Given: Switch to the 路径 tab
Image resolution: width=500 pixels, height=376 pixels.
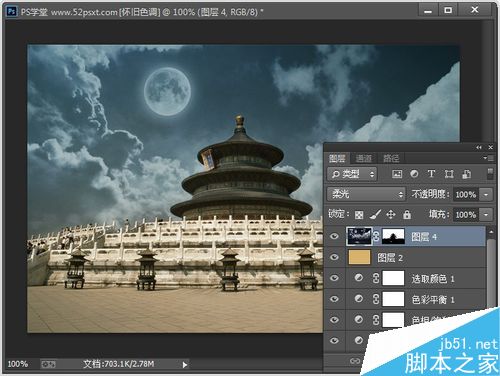Looking at the screenshot, I should (x=391, y=158).
